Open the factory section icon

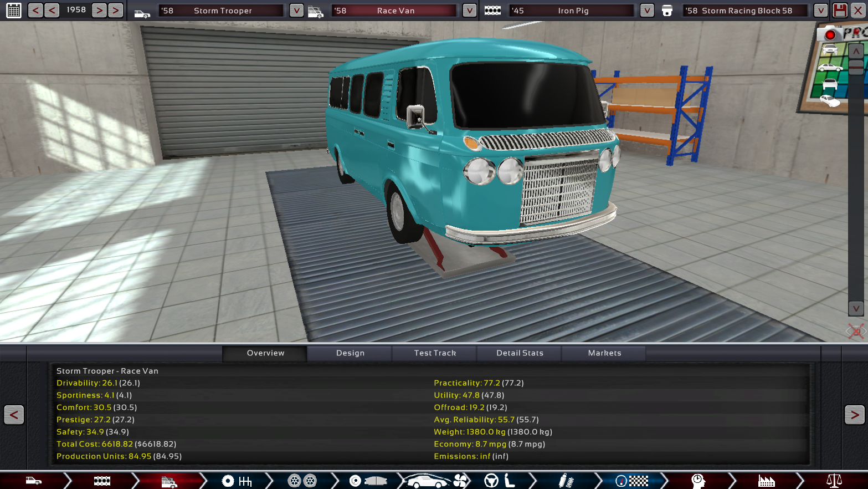click(x=766, y=481)
